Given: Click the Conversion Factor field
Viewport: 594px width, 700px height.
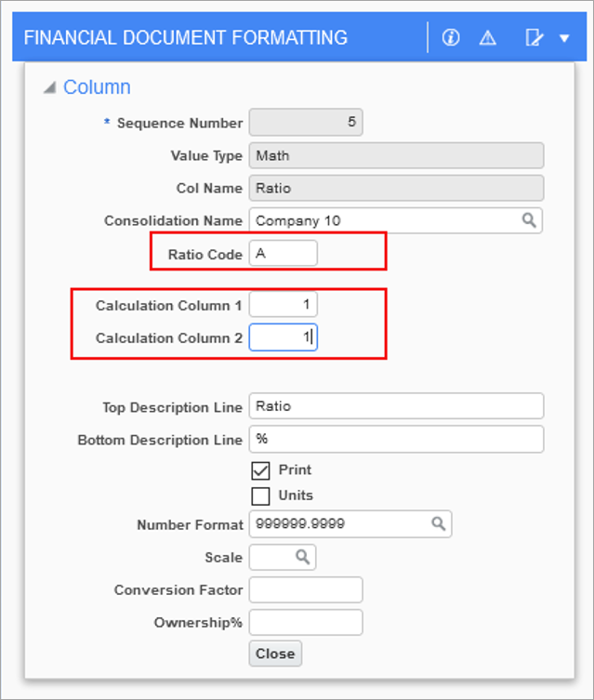Looking at the screenshot, I should pos(306,589).
